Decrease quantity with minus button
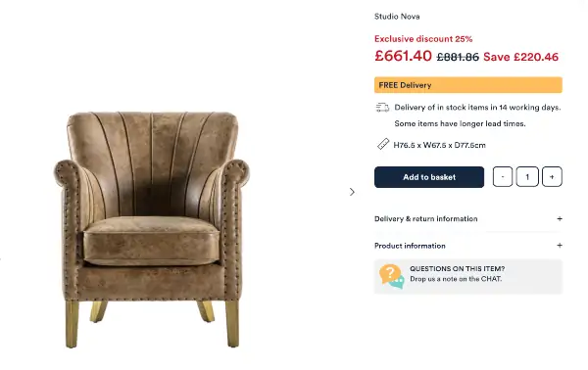The image size is (588, 370). tap(503, 177)
